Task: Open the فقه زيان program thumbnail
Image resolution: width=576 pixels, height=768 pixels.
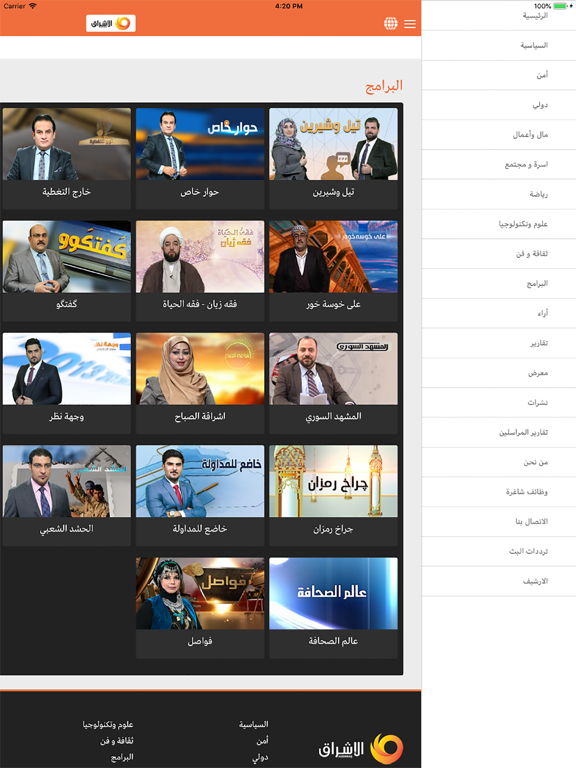Action: point(200,256)
